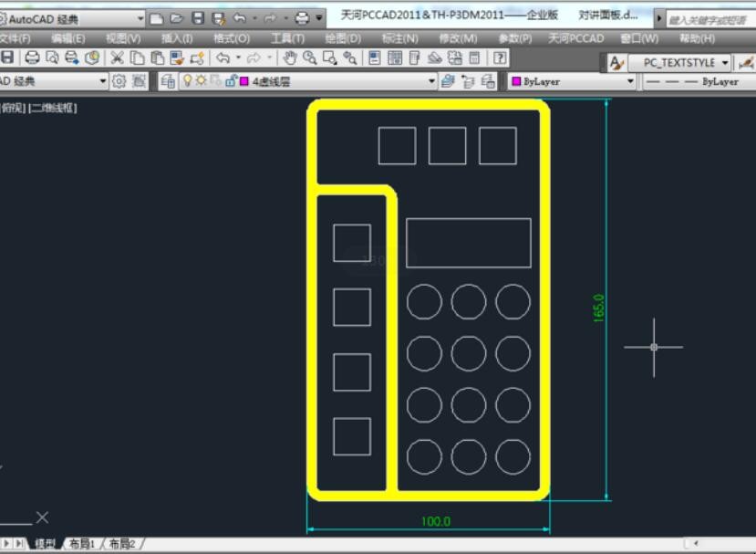Click the magenta layer color swatch
Screen dimensions: 756x554
coord(243,81)
